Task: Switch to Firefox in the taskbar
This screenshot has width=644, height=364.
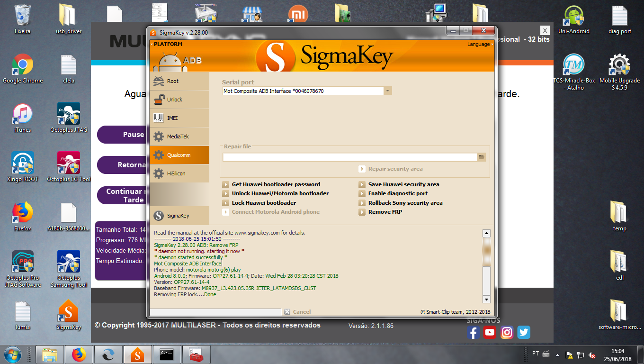Action: pos(79,355)
